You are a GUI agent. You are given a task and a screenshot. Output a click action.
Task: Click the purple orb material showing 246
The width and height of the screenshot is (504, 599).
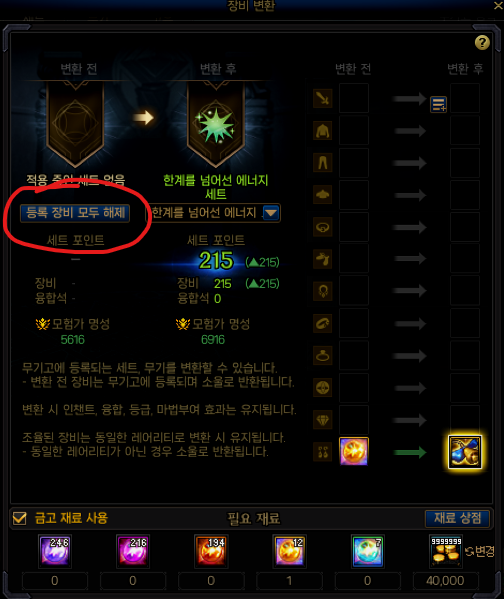(55, 551)
